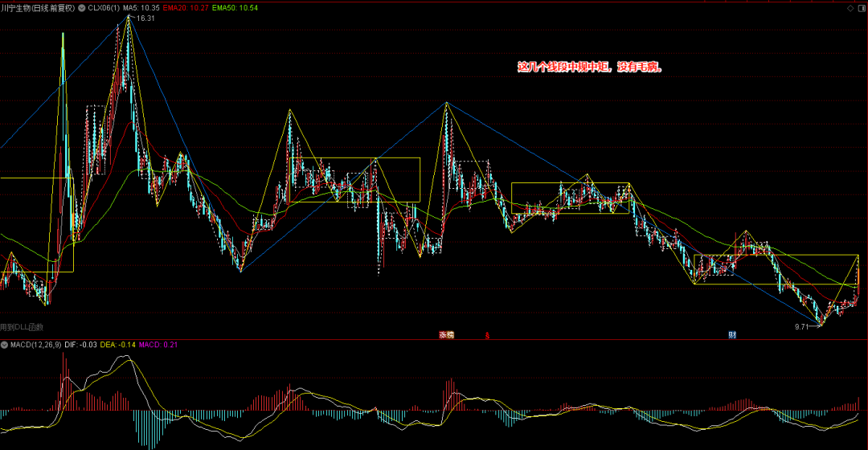Click the MA5: 10.35 value
Screen dimensions: 868x450
[x=141, y=8]
